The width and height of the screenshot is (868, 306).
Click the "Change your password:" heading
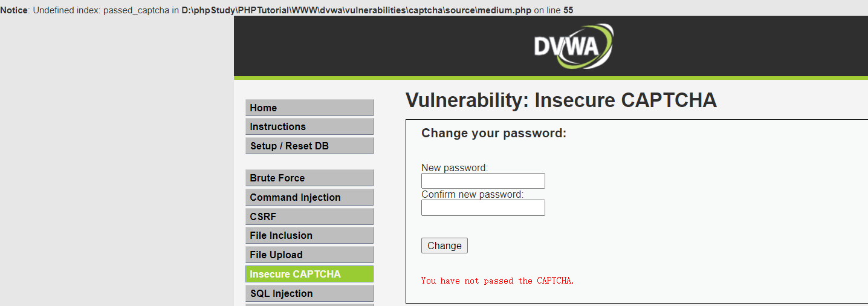click(x=494, y=133)
